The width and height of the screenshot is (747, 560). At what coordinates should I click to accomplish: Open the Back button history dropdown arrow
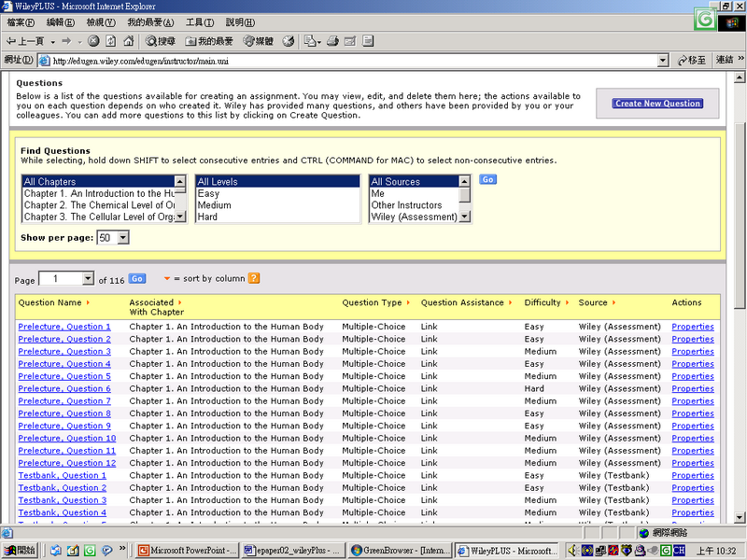click(x=53, y=42)
